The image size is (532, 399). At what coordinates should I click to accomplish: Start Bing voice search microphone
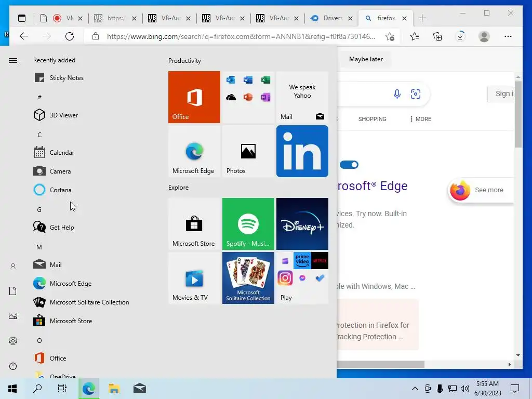point(397,94)
